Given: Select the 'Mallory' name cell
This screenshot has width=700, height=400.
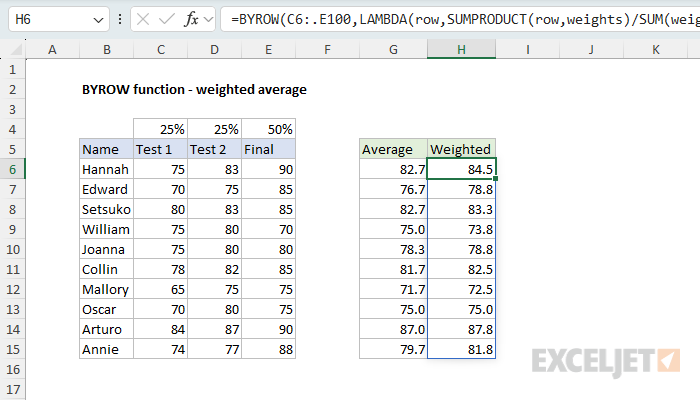Looking at the screenshot, I should tap(107, 290).
